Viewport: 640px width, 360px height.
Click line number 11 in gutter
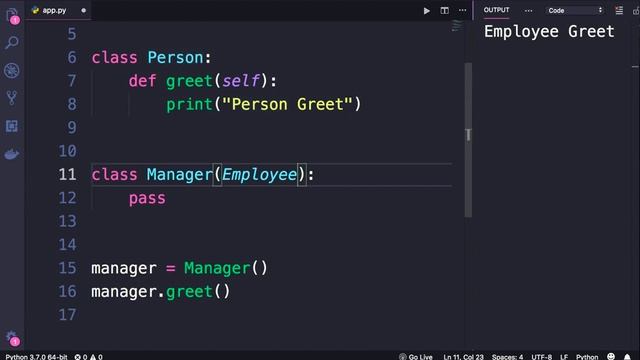[67, 175]
